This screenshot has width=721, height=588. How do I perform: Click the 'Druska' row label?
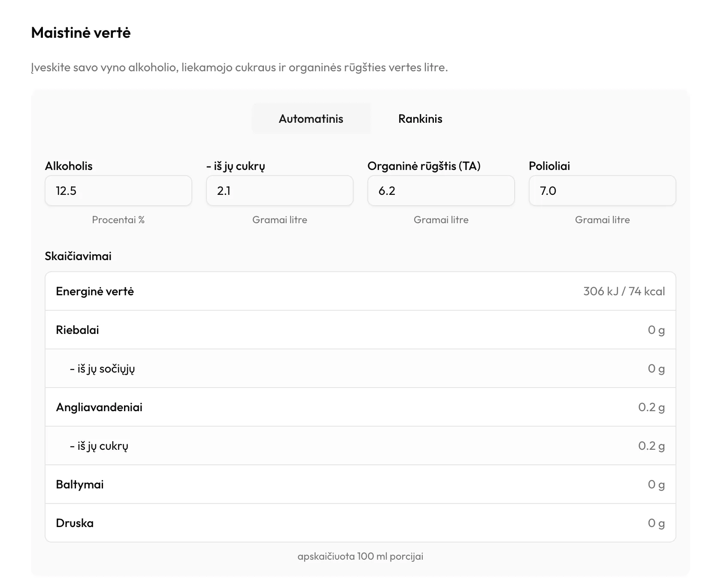pyautogui.click(x=75, y=523)
